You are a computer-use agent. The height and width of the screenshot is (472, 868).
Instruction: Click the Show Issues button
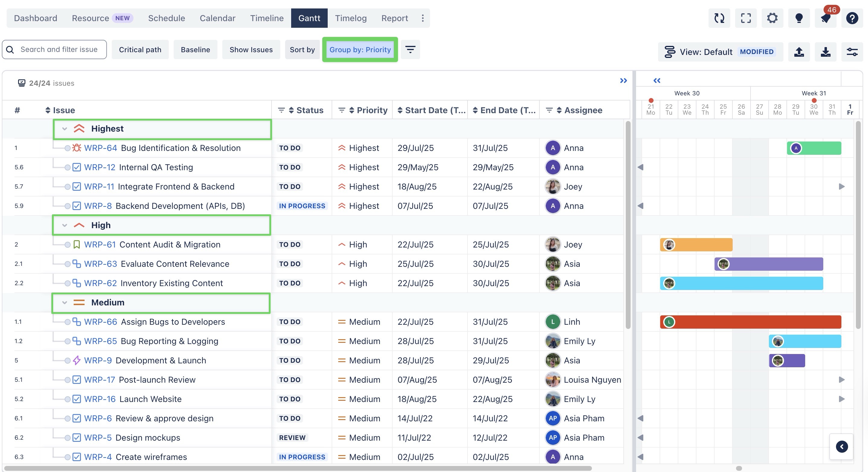click(251, 50)
